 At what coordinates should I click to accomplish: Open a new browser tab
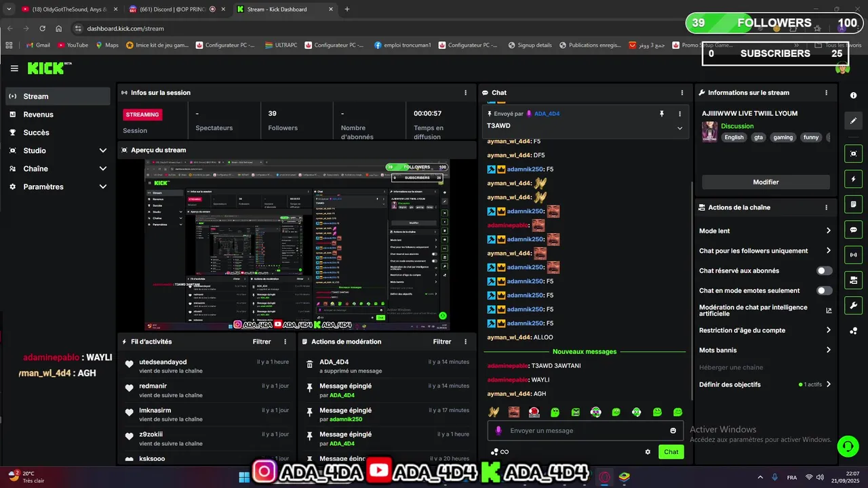point(347,9)
